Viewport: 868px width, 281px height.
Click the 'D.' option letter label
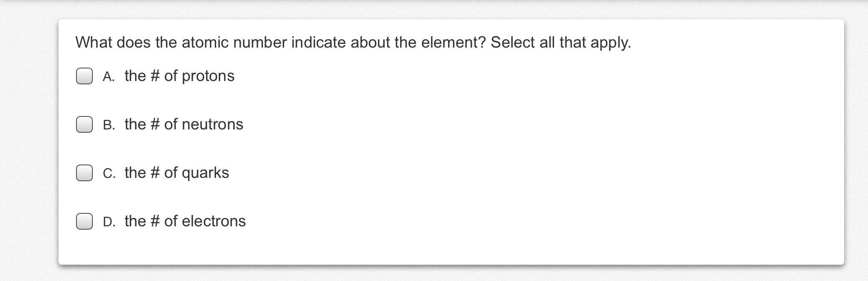(109, 222)
